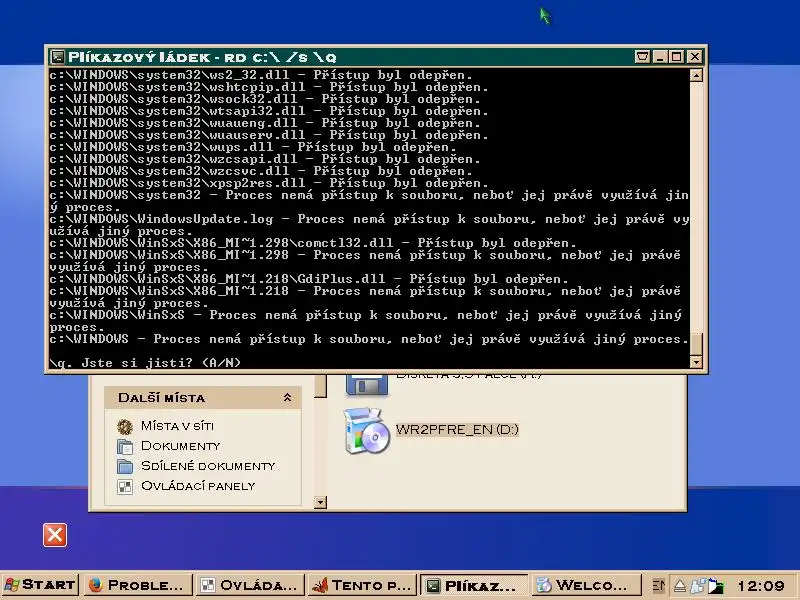This screenshot has height=600, width=800.
Task: Click the wuauserv.dll output line
Action: click(269, 135)
